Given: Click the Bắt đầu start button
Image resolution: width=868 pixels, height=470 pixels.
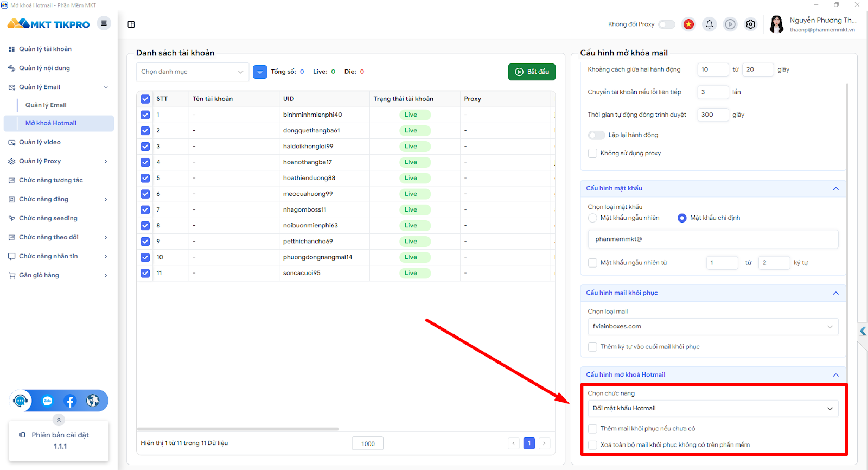Looking at the screenshot, I should (532, 72).
